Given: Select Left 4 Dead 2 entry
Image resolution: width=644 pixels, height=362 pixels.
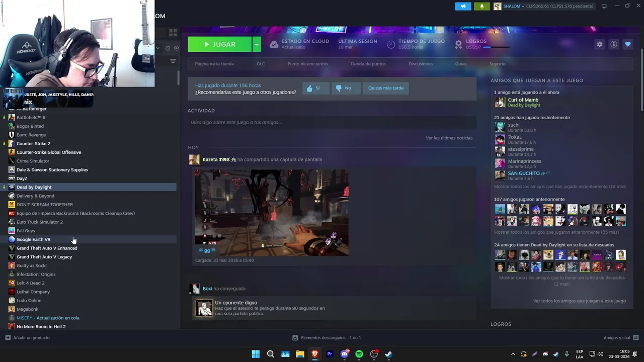Looking at the screenshot, I should (88, 283).
